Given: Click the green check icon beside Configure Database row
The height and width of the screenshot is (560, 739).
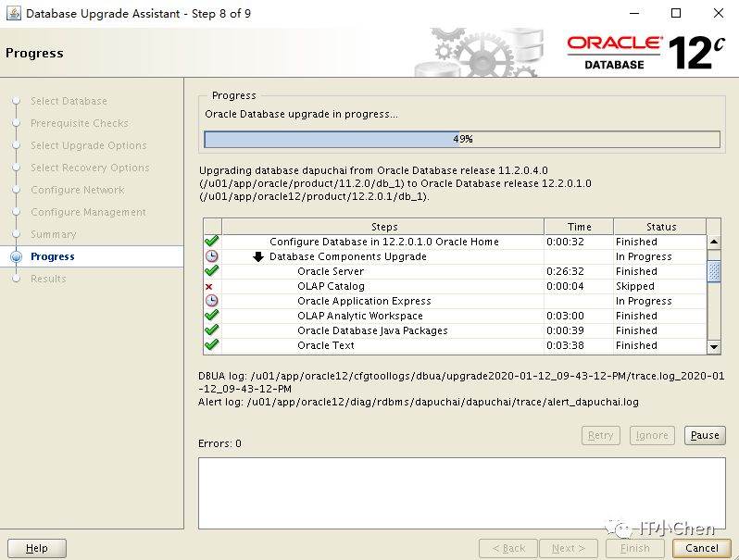Looking at the screenshot, I should (x=212, y=242).
